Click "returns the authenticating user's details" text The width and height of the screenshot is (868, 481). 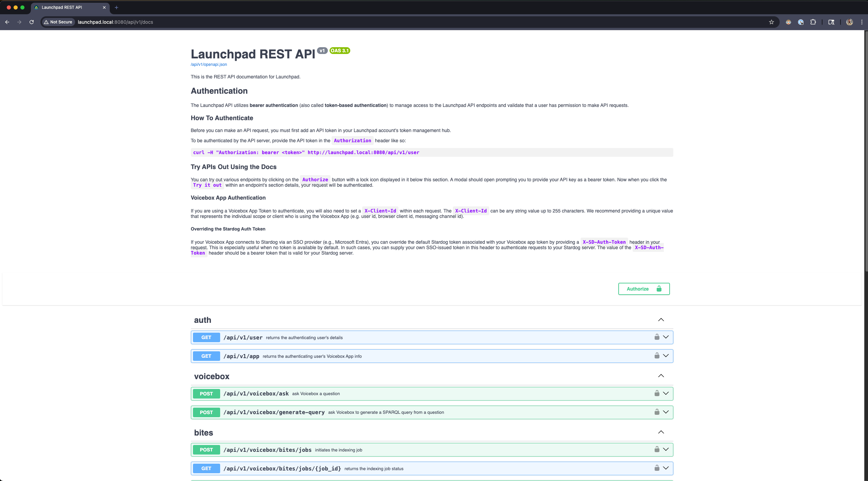click(304, 338)
